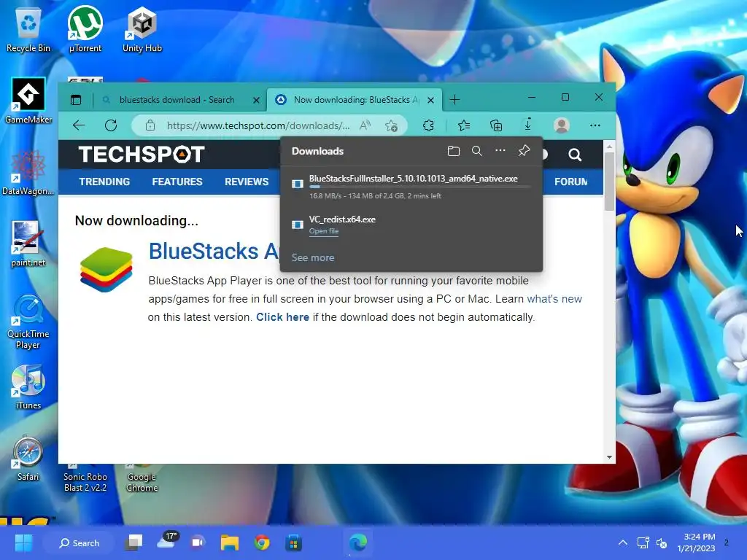Open the Recycle Bin desktop icon
This screenshot has height=560, width=747.
(28, 29)
